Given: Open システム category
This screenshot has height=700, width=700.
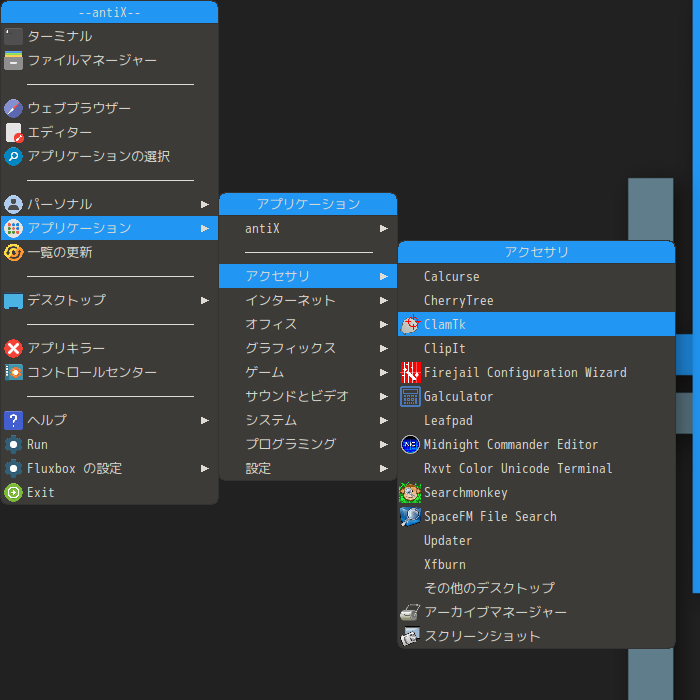Looking at the screenshot, I should tap(308, 421).
